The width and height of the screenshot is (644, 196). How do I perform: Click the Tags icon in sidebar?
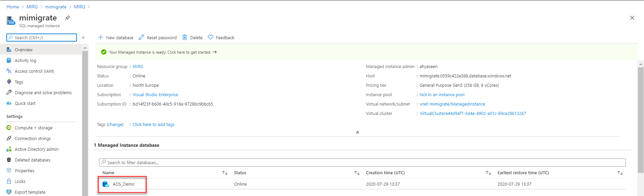pos(9,82)
